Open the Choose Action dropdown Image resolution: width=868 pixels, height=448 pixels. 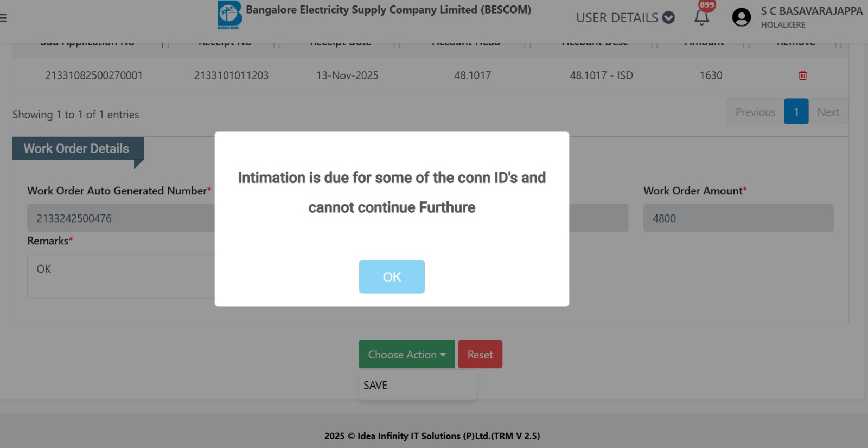(x=406, y=355)
